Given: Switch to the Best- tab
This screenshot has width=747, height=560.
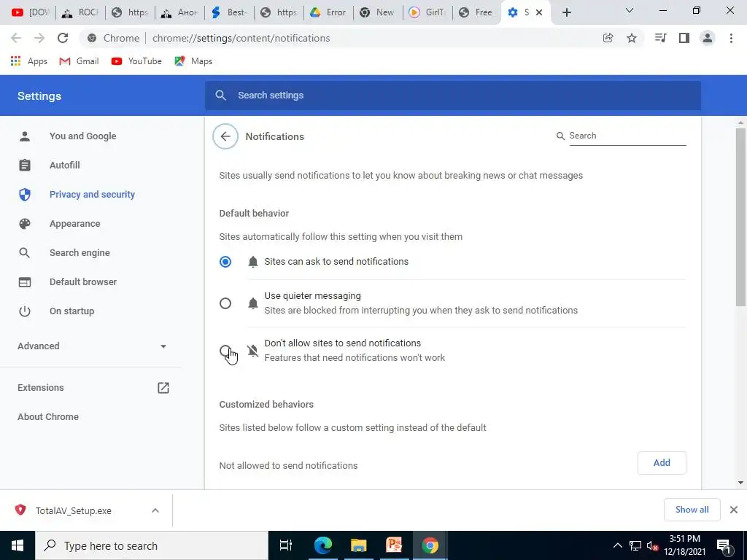Looking at the screenshot, I should (x=229, y=12).
